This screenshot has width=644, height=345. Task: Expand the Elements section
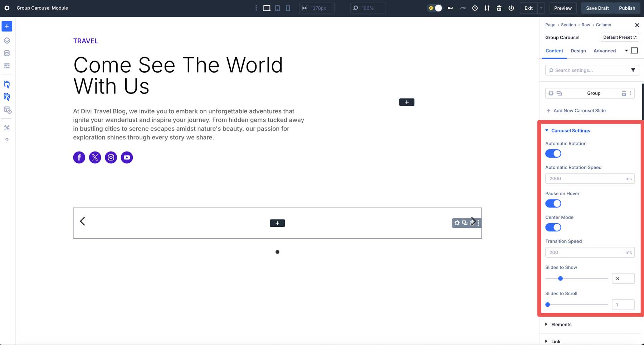[561, 324]
